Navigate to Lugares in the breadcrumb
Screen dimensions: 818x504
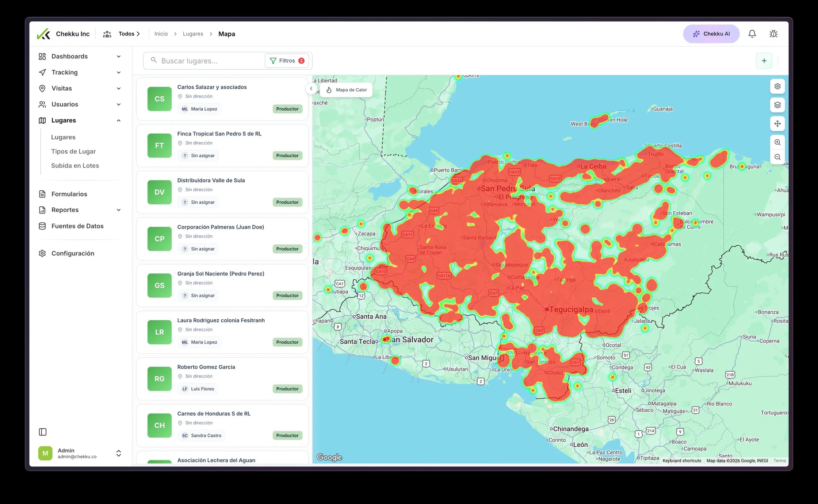coord(193,34)
